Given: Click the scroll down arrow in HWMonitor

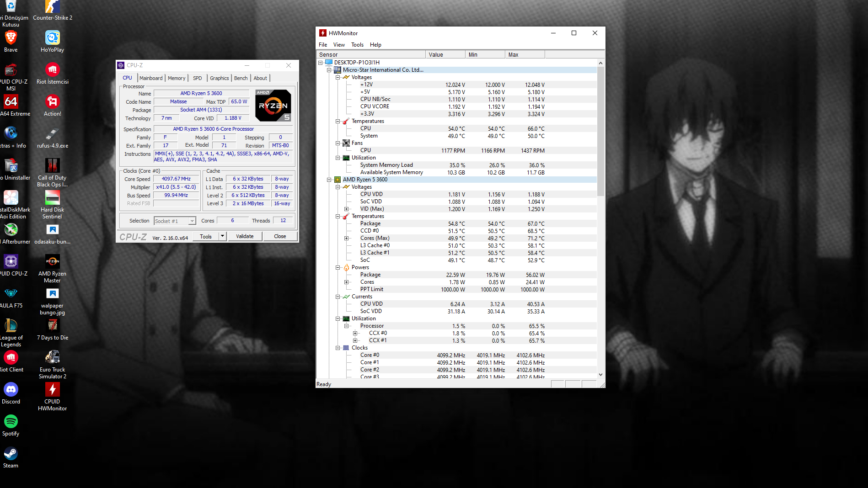Looking at the screenshot, I should [x=600, y=375].
